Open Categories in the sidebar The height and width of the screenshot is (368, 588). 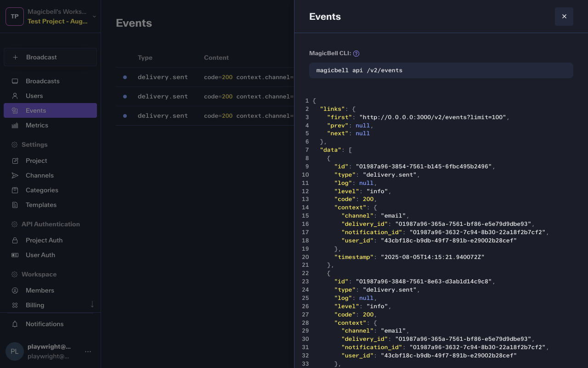[x=51, y=190]
